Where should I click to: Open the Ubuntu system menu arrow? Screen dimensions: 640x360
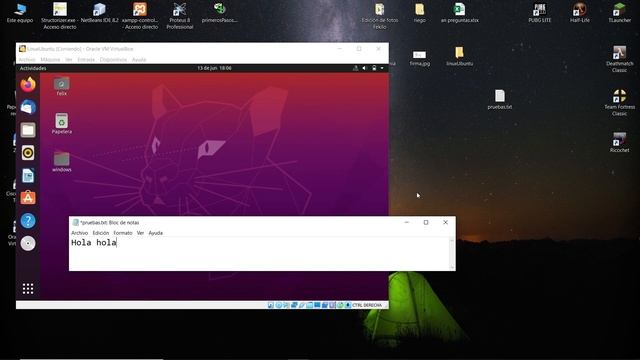[382, 68]
